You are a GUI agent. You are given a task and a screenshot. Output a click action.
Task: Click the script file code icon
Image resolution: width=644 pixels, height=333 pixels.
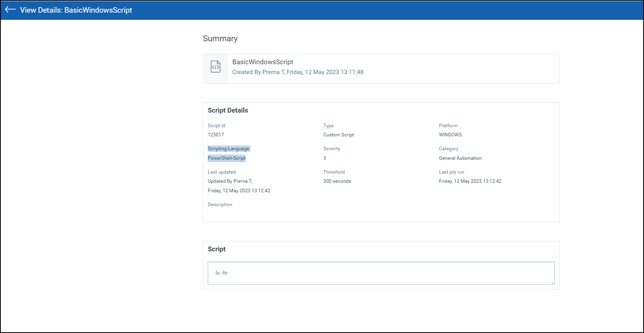click(x=216, y=67)
